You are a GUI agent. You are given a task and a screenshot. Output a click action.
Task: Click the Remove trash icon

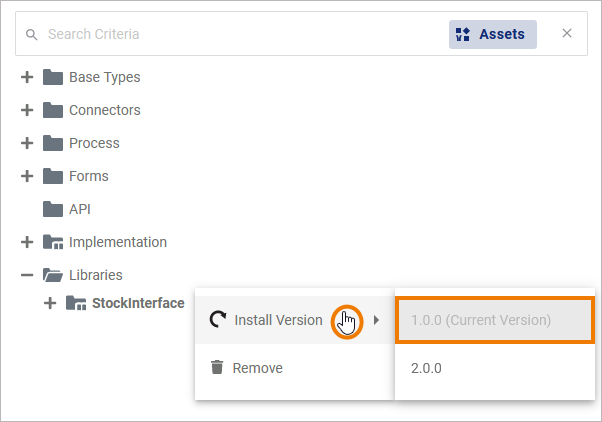tap(217, 368)
